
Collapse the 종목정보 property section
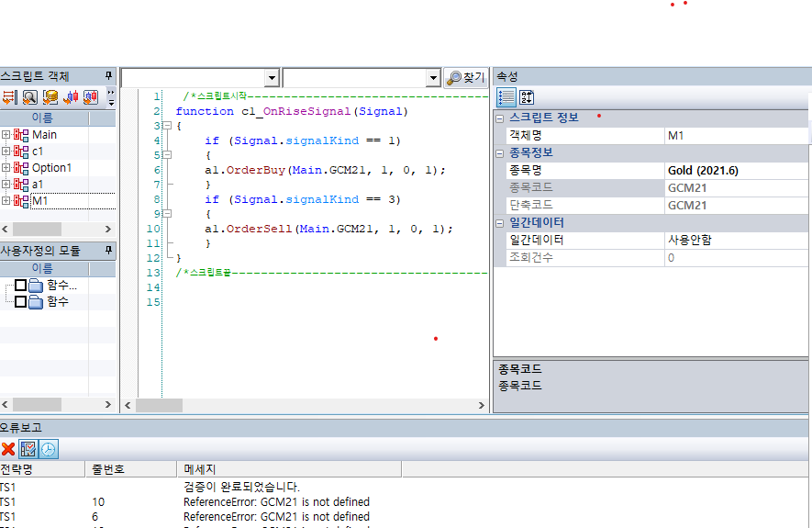(500, 152)
